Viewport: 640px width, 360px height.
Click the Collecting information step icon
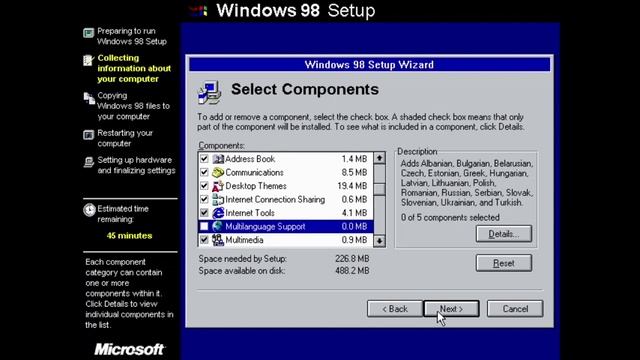89,60
